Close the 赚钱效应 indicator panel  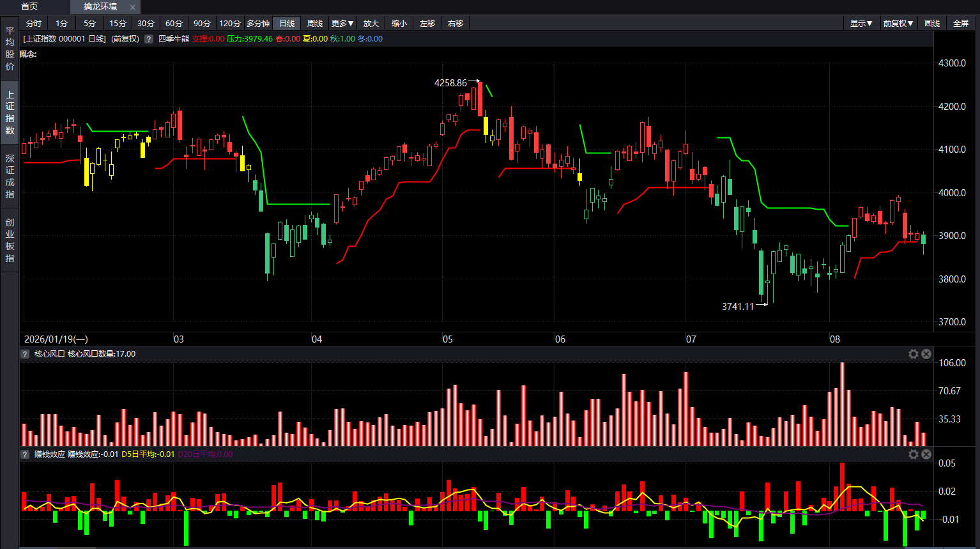coord(926,454)
